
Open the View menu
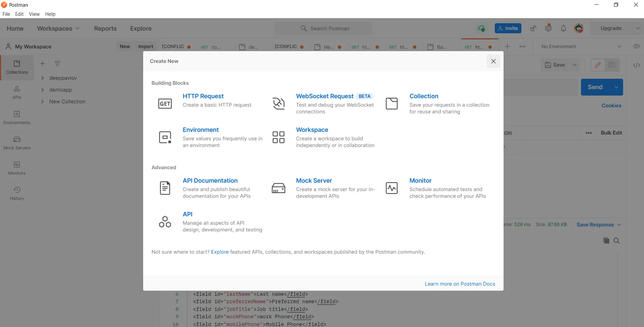click(34, 14)
